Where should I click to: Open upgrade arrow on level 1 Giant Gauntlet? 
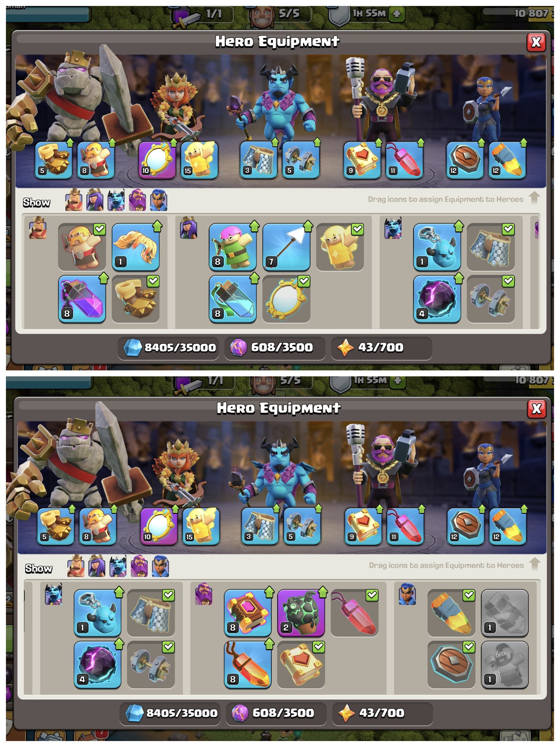[158, 226]
